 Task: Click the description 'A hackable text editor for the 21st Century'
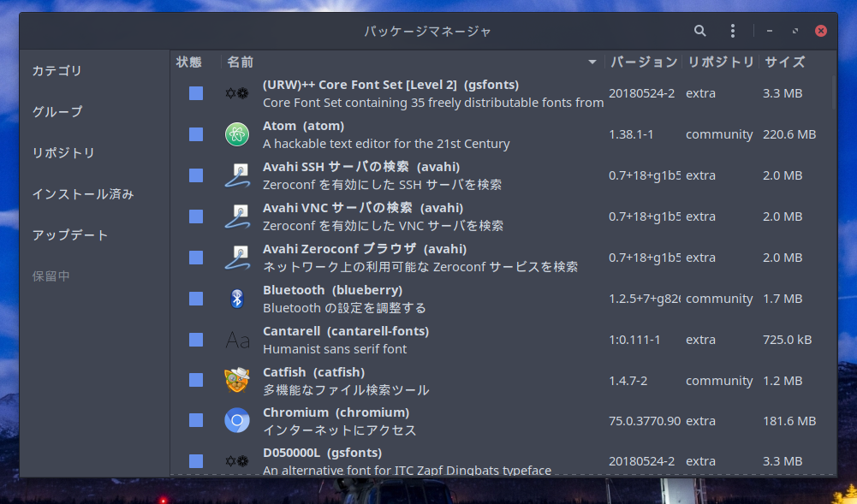tap(386, 144)
